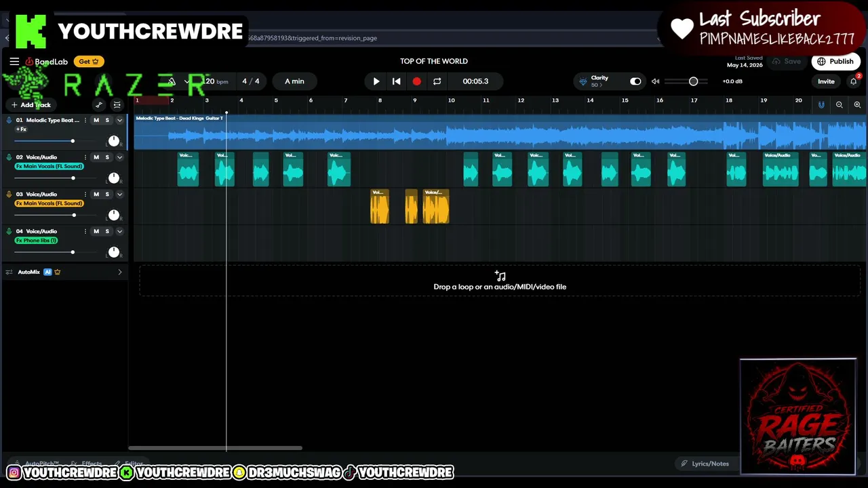Screen dimensions: 868x488
Task: Select the Melodic Type Beat audio region
Action: [x=500, y=132]
